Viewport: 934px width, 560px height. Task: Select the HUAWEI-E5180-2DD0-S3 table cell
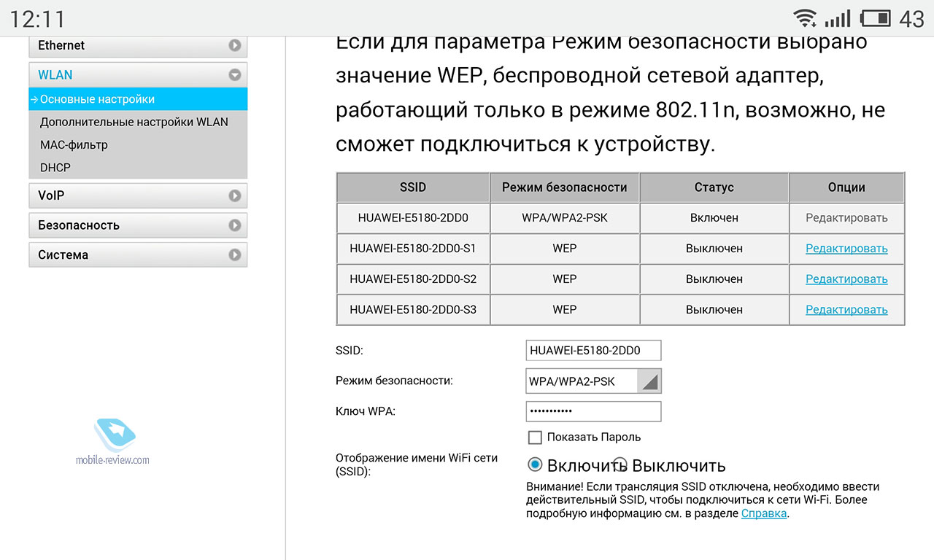click(413, 310)
